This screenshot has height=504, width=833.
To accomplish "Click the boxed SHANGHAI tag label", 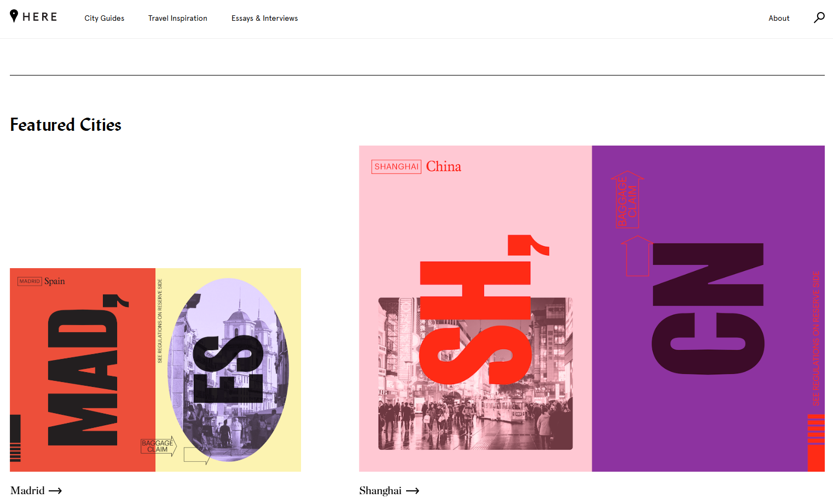I will [x=396, y=166].
